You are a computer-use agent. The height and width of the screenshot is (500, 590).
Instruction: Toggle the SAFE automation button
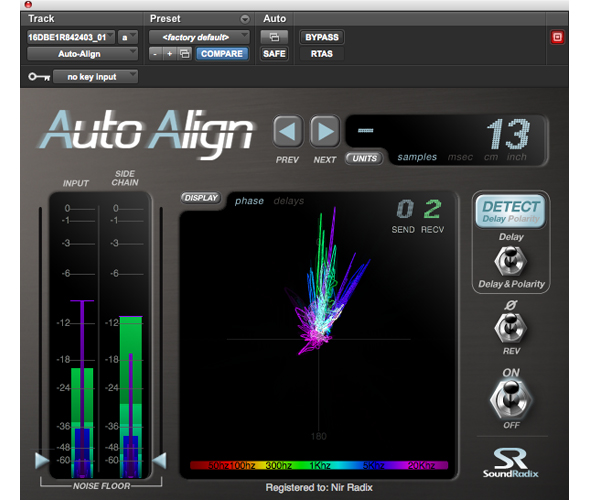click(274, 54)
